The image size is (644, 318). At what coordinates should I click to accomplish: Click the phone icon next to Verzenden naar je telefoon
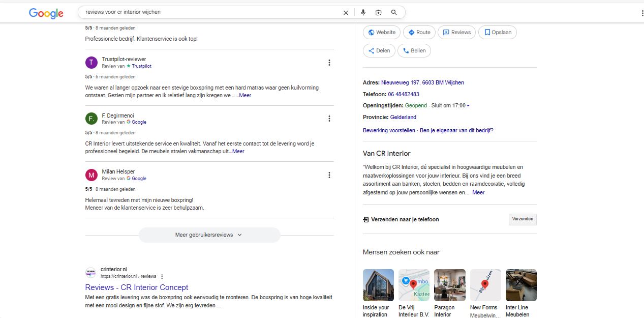(x=365, y=219)
